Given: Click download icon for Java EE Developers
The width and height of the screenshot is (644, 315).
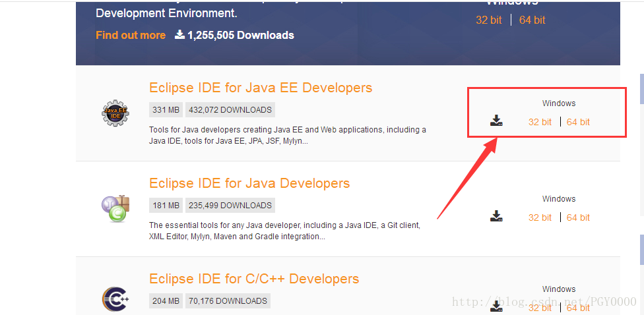Looking at the screenshot, I should [x=497, y=121].
